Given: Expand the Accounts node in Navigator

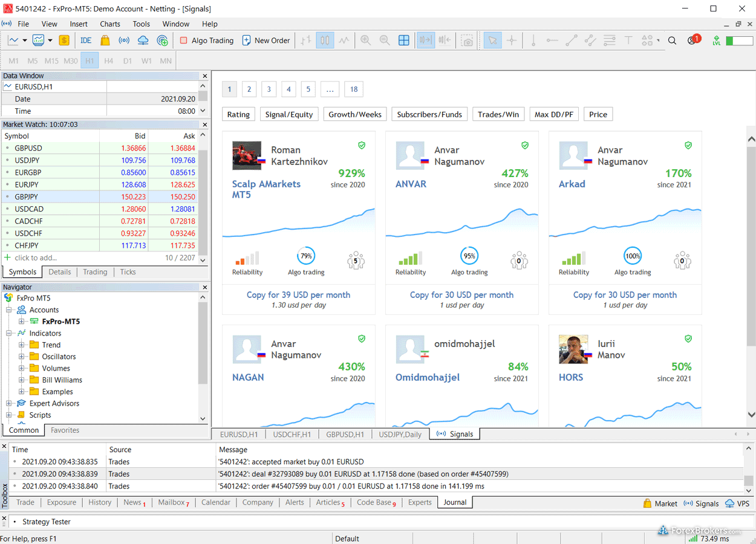Looking at the screenshot, I should (x=10, y=310).
